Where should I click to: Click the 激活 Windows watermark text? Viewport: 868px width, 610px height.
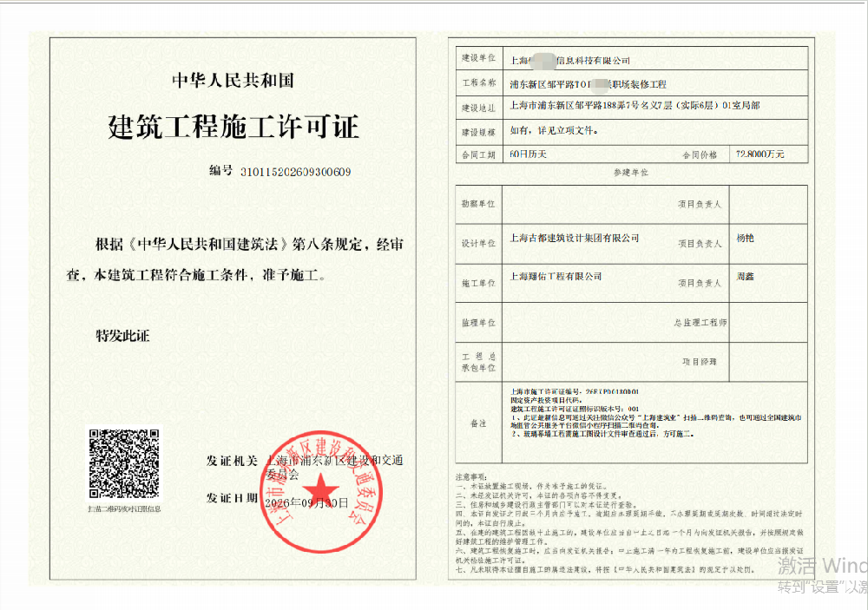tap(822, 566)
